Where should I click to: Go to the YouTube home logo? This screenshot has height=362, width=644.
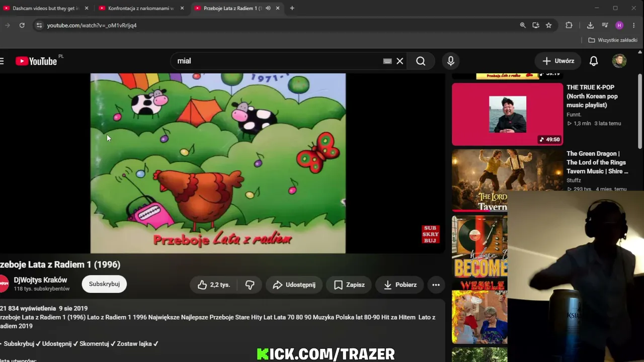tap(37, 61)
